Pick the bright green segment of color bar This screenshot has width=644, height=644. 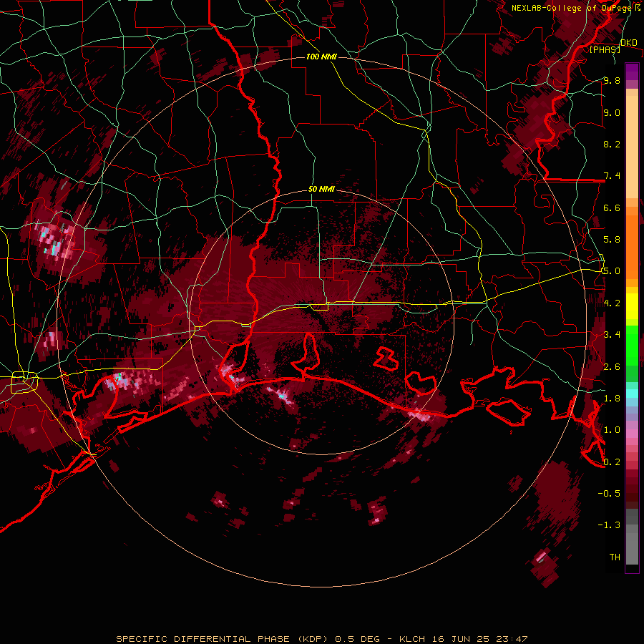tap(632, 345)
